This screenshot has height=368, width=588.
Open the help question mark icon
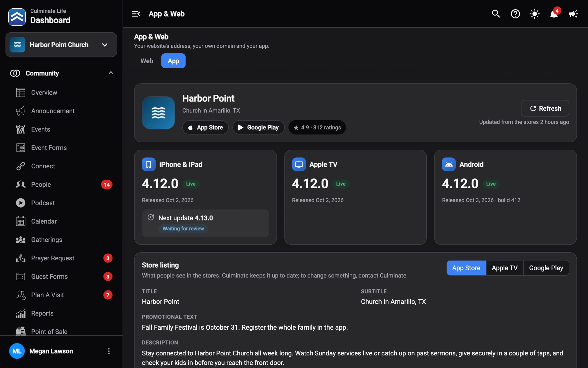[x=515, y=14]
